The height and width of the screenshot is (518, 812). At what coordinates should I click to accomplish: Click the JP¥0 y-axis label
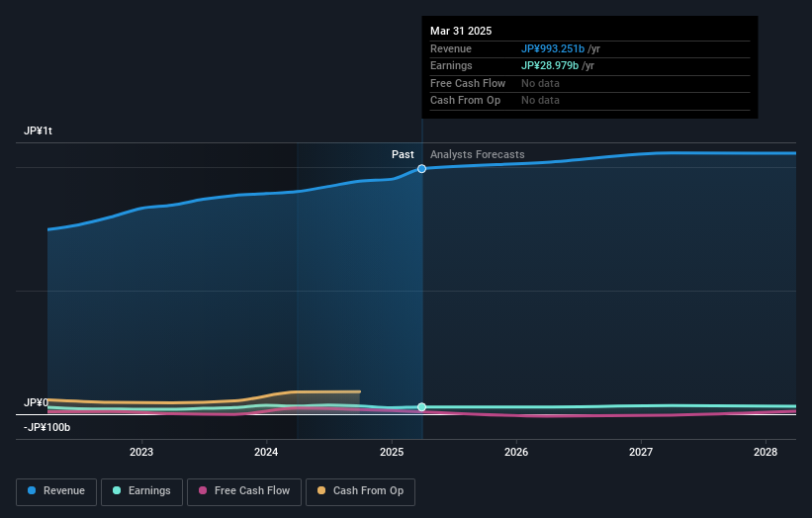(x=36, y=402)
